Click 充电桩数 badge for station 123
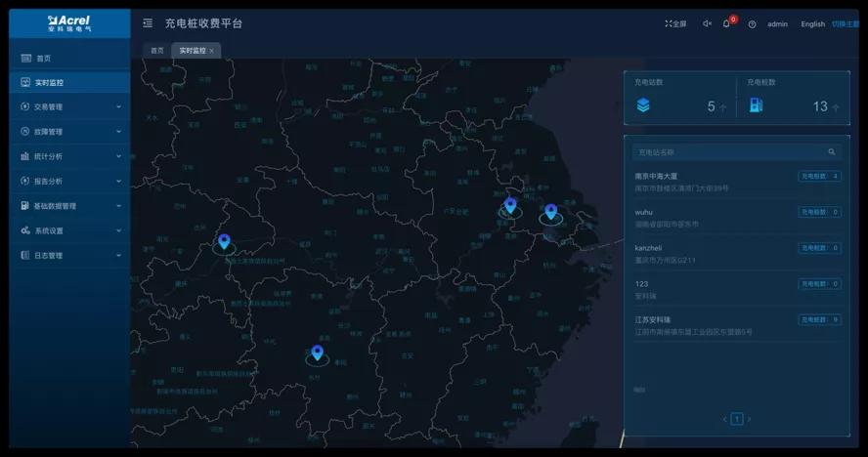The height and width of the screenshot is (457, 868). (820, 284)
